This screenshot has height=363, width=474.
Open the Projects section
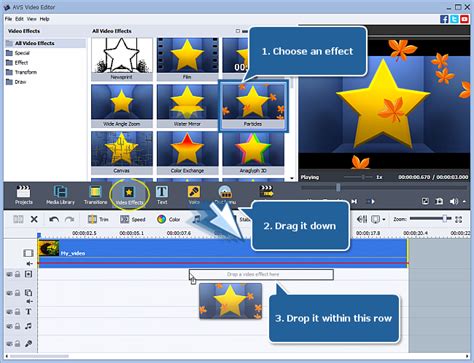coord(23,195)
